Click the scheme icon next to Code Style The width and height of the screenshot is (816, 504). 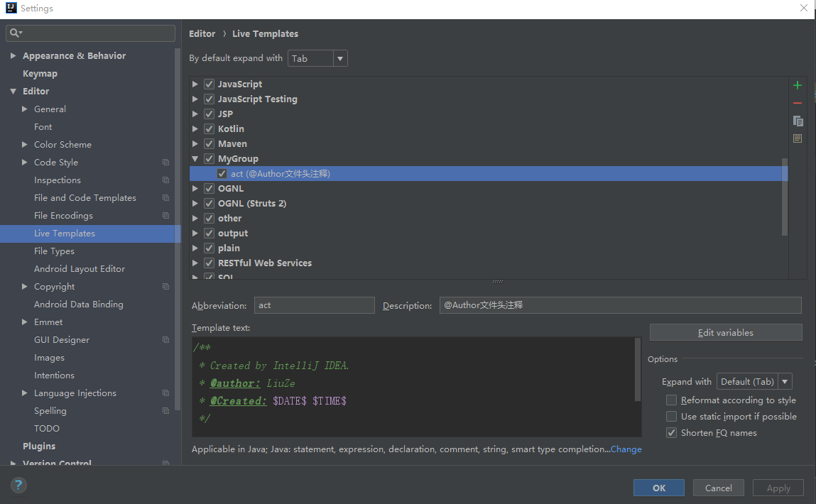pyautogui.click(x=165, y=162)
